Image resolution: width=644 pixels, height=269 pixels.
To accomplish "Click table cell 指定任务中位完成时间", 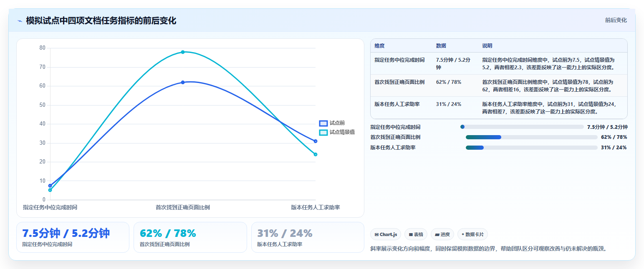I will pos(399,60).
